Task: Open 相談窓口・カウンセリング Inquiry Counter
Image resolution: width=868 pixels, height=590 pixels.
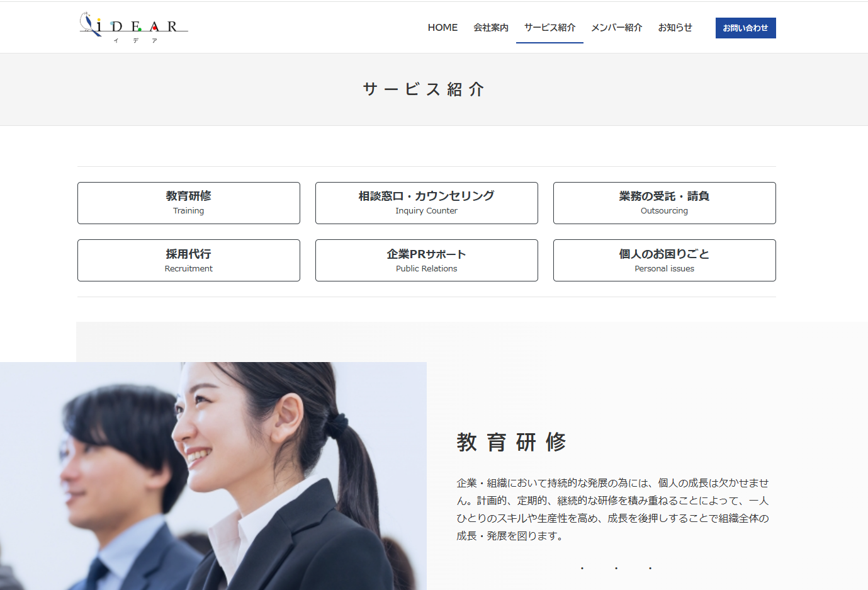Action: tap(427, 203)
